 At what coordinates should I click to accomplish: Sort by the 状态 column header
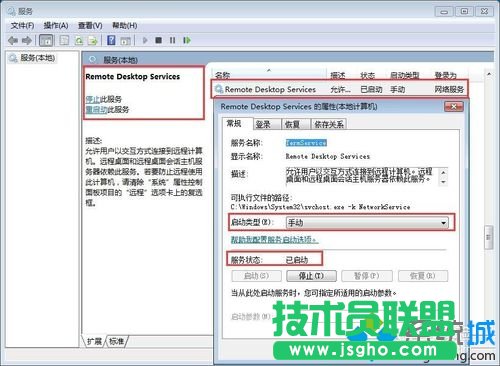[368, 75]
